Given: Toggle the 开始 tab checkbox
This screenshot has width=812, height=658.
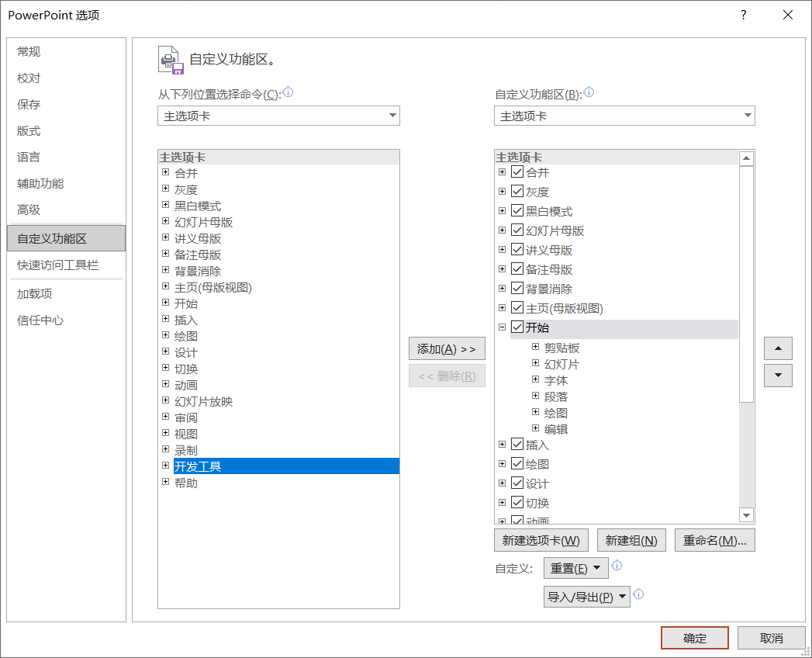Looking at the screenshot, I should point(517,327).
